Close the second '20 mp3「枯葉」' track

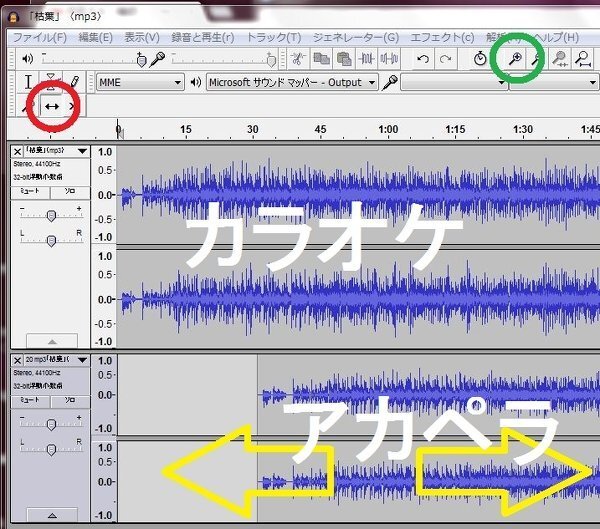click(18, 360)
